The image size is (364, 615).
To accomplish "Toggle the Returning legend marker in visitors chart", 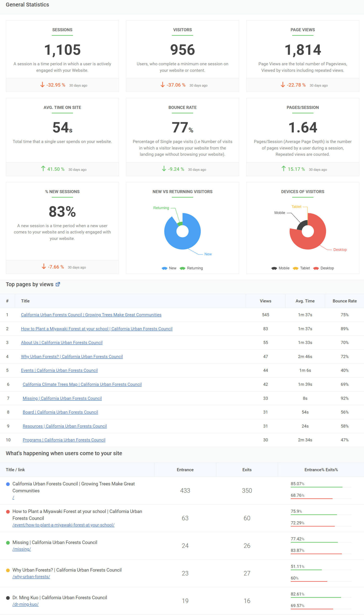I will coord(183,268).
